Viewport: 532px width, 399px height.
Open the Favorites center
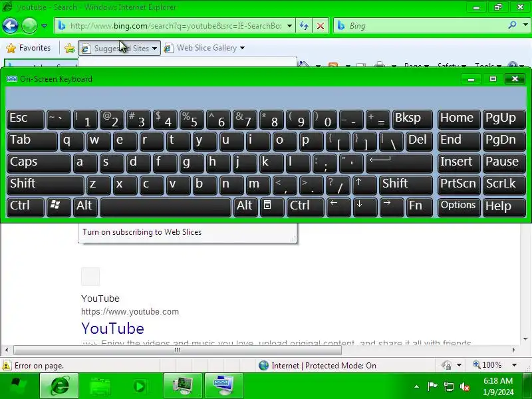click(x=29, y=48)
